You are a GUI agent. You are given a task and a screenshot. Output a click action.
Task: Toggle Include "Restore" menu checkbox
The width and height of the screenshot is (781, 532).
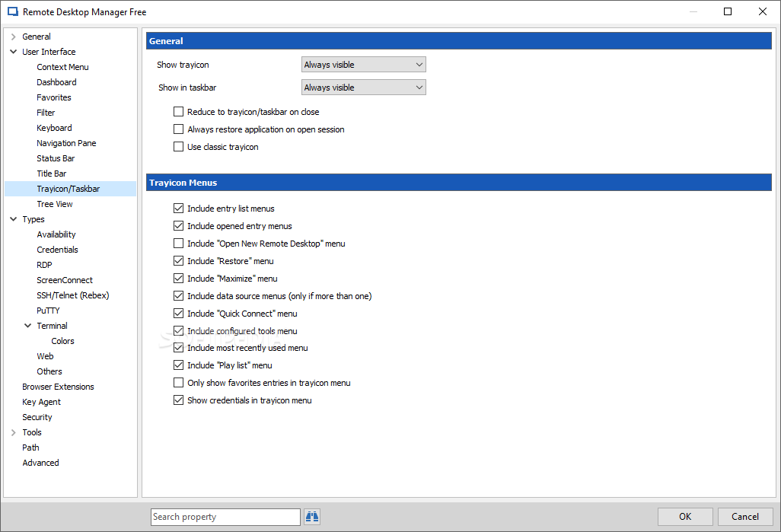[178, 260]
